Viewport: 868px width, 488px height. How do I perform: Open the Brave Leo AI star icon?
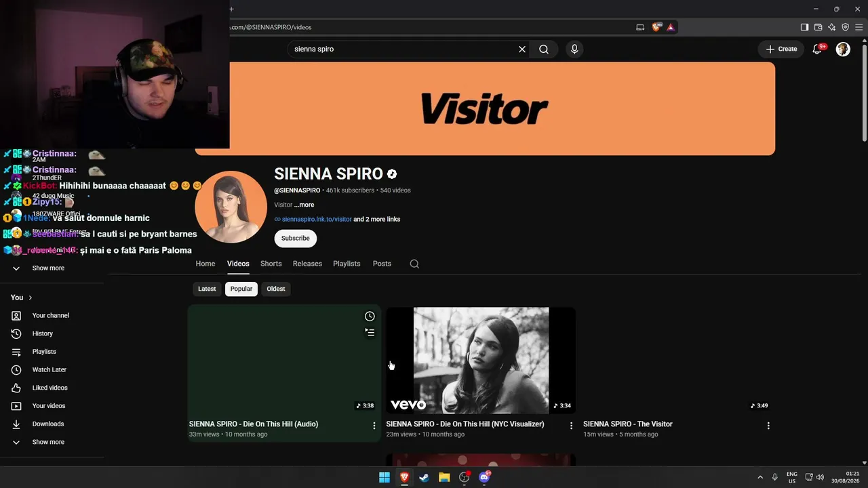[831, 27]
